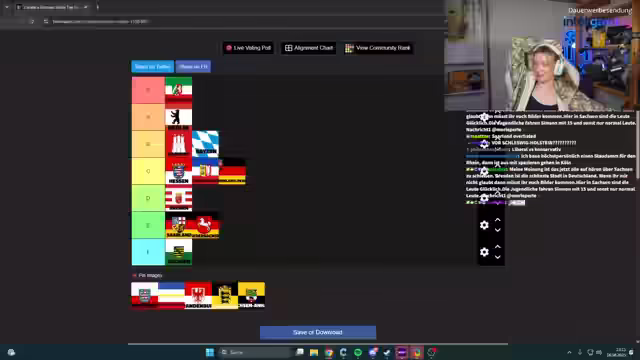Click View Community Rank button

(x=378, y=48)
